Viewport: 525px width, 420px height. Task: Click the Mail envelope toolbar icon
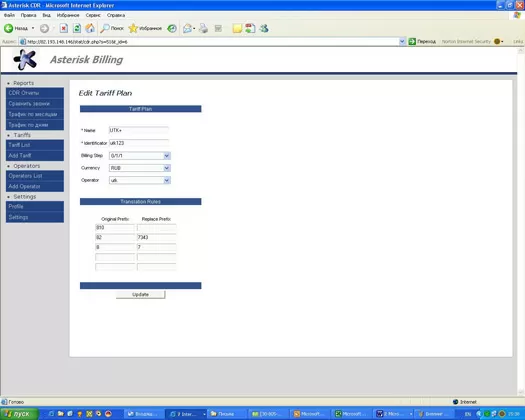point(188,28)
